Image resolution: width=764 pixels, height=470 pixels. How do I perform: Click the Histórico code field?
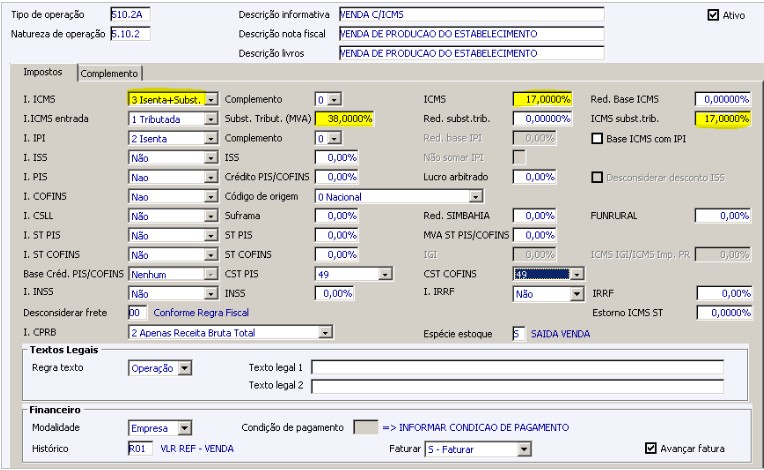(x=140, y=449)
